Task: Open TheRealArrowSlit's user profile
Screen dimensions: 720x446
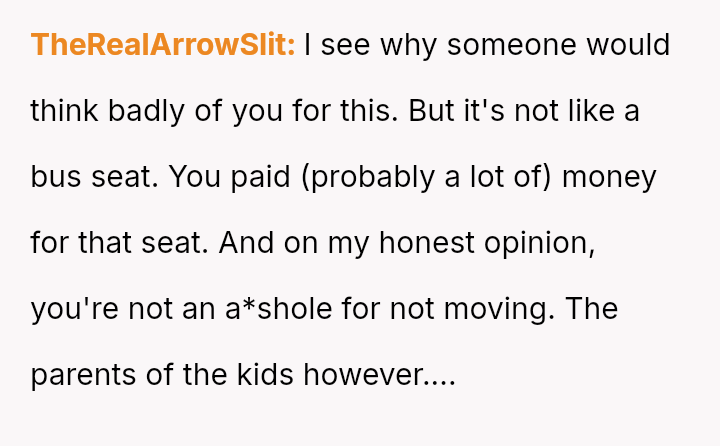Action: pos(163,46)
